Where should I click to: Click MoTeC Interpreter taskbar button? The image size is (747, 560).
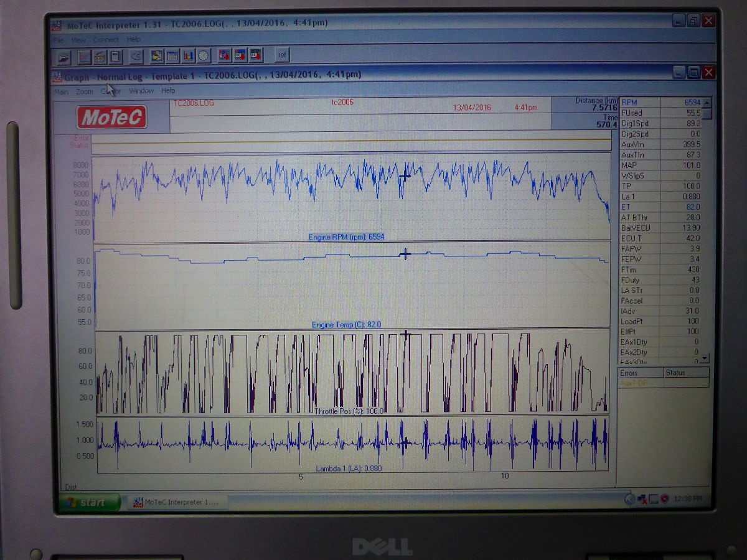[x=177, y=502]
